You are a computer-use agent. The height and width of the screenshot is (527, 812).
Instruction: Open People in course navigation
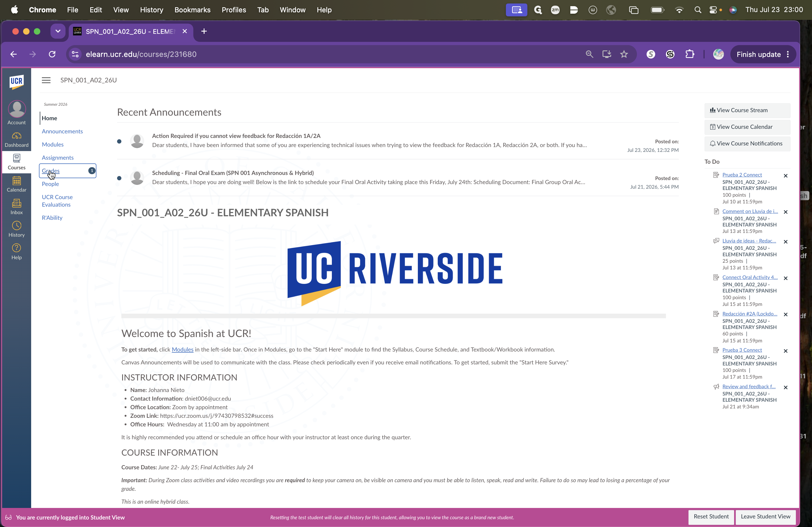click(x=50, y=184)
